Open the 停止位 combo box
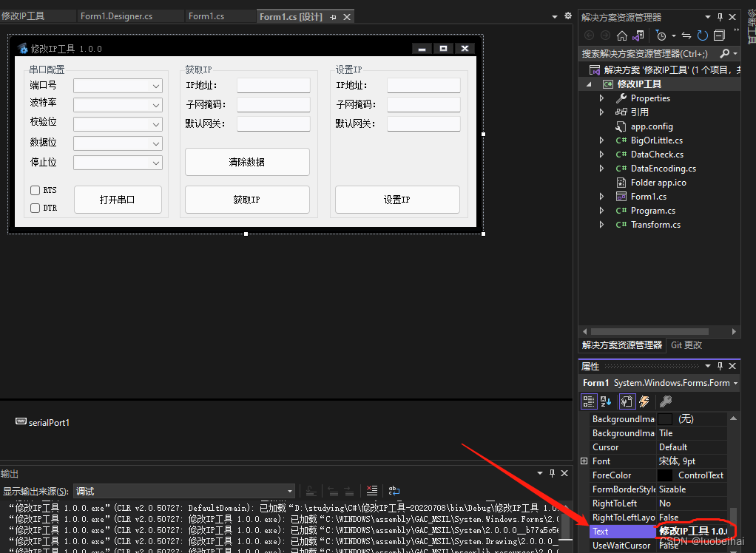The height and width of the screenshot is (553, 756). coord(118,163)
